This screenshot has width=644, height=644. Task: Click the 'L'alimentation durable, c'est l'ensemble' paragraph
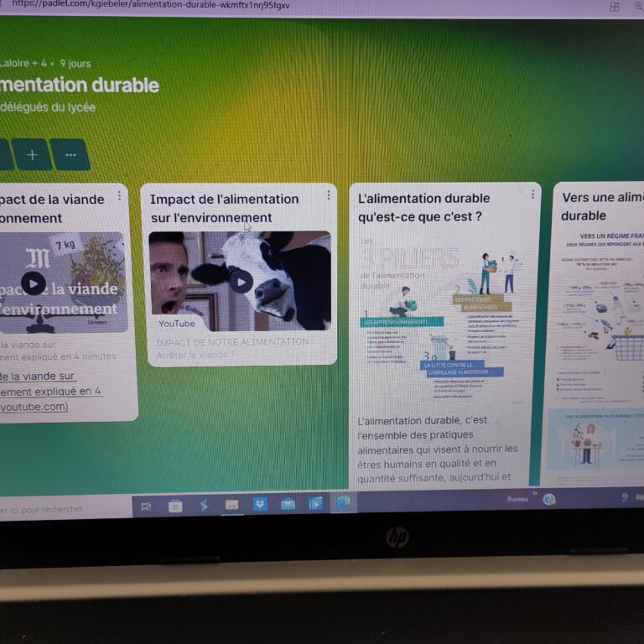[437, 449]
